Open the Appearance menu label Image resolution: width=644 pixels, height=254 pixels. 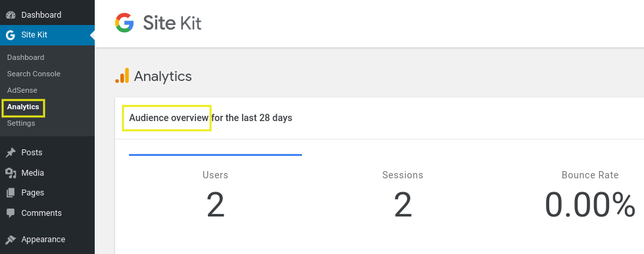[43, 240]
